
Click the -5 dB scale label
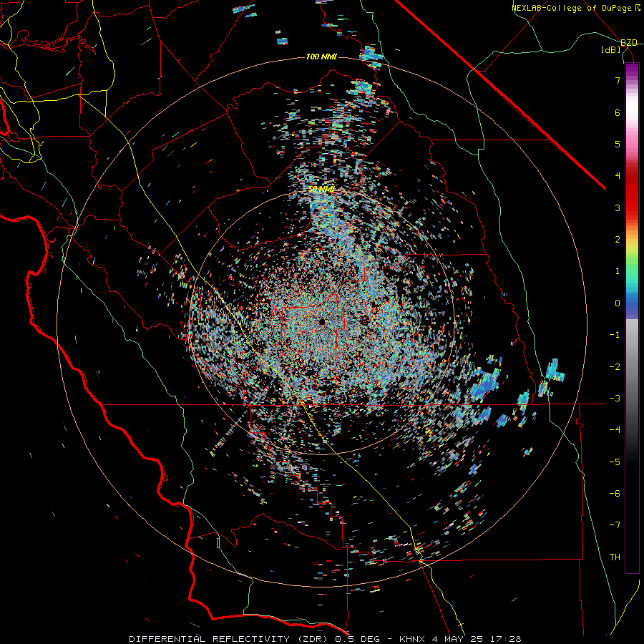615,462
